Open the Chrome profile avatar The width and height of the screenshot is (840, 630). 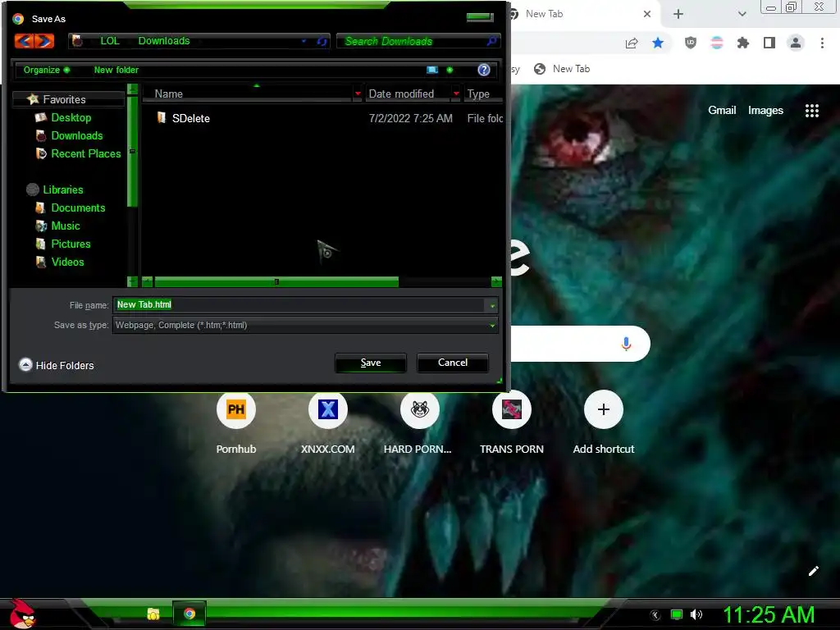(796, 43)
